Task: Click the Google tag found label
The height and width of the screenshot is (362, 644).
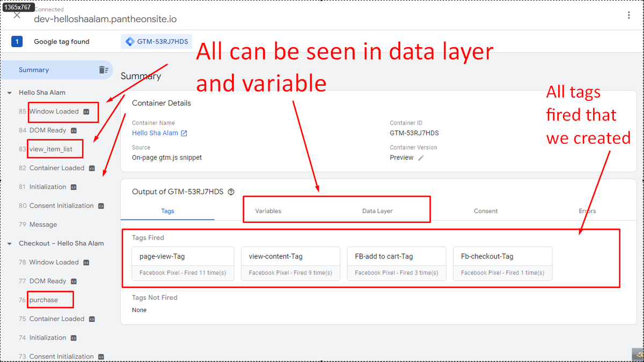Action: coord(62,41)
